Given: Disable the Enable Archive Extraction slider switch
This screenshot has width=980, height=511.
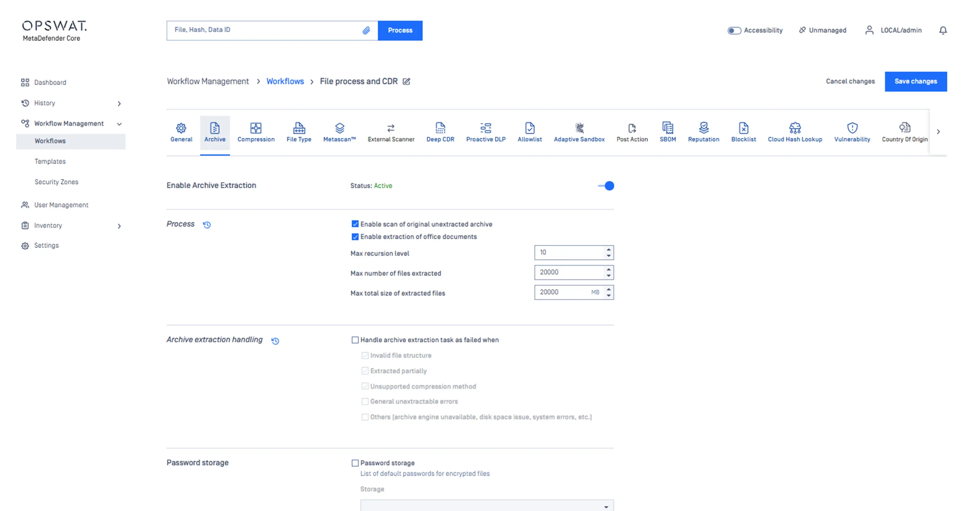Looking at the screenshot, I should pyautogui.click(x=606, y=186).
